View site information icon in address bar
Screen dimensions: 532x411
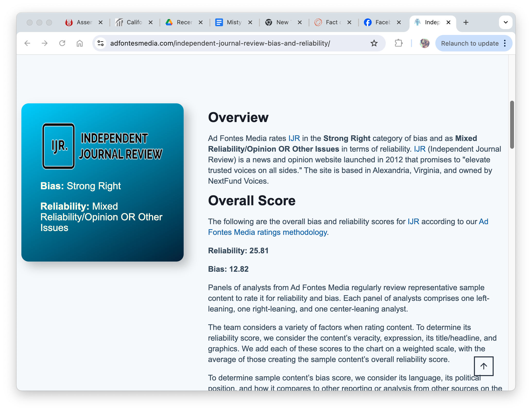[x=101, y=43]
